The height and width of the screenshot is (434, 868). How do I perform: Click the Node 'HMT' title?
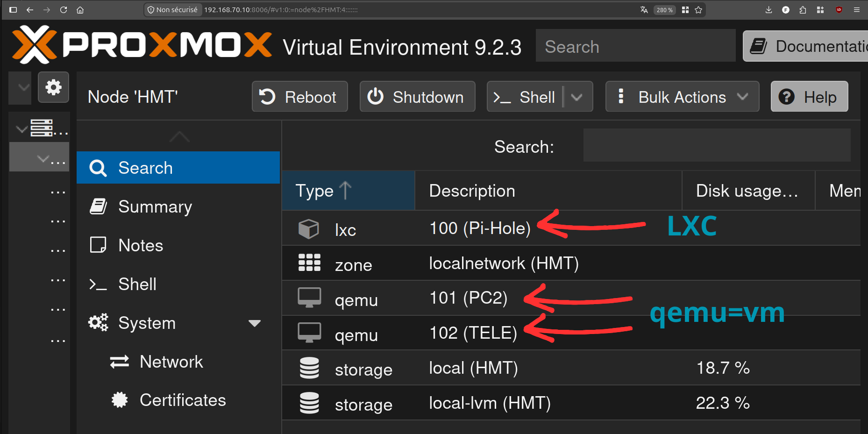pyautogui.click(x=133, y=97)
